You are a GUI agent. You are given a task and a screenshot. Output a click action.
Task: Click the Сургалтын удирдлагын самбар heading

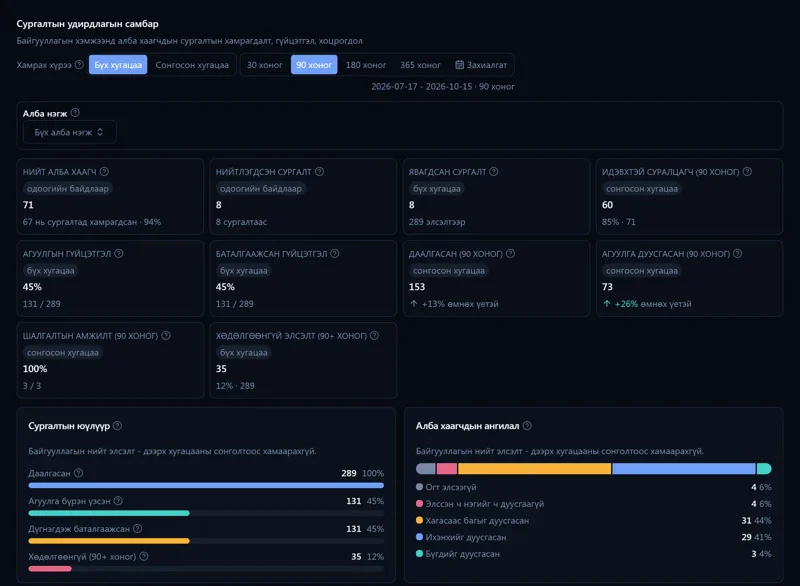87,24
